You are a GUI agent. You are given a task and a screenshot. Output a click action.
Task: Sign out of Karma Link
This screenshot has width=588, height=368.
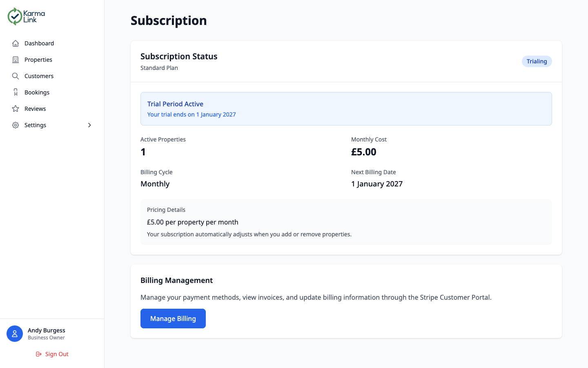click(52, 354)
